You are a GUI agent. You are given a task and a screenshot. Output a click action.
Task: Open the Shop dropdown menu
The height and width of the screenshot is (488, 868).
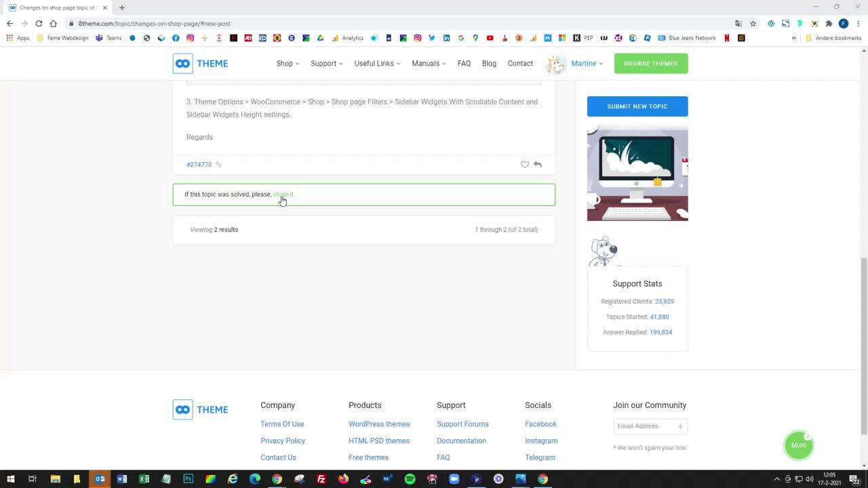click(288, 64)
